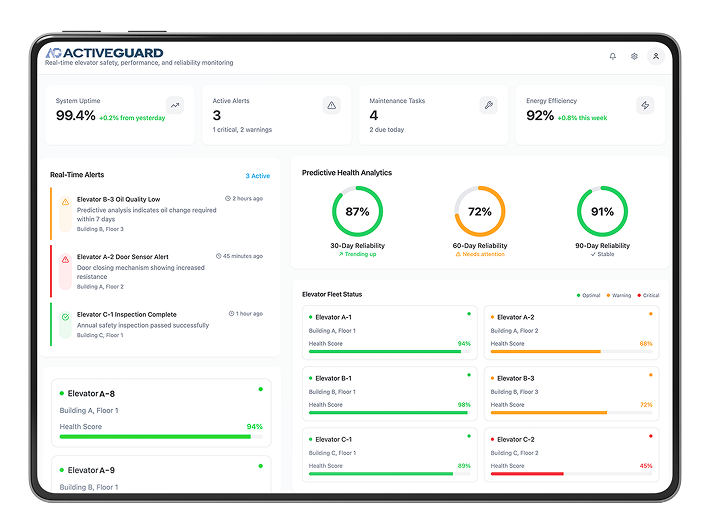The image size is (716, 532).
Task: Open the user profile icon
Action: [655, 56]
